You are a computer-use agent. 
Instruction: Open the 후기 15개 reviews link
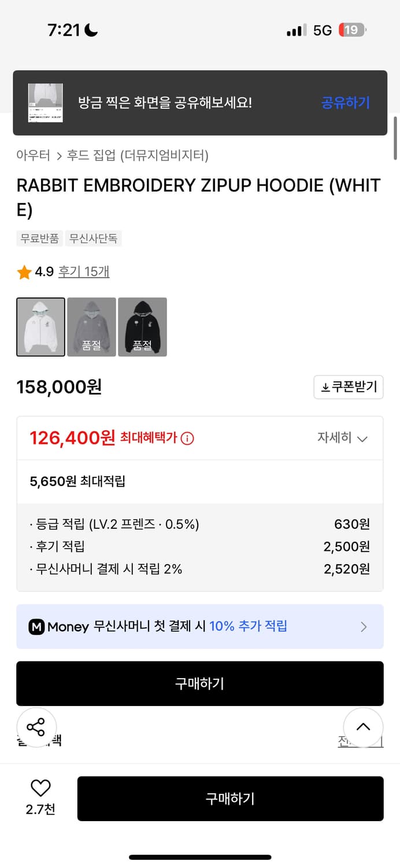(x=84, y=272)
